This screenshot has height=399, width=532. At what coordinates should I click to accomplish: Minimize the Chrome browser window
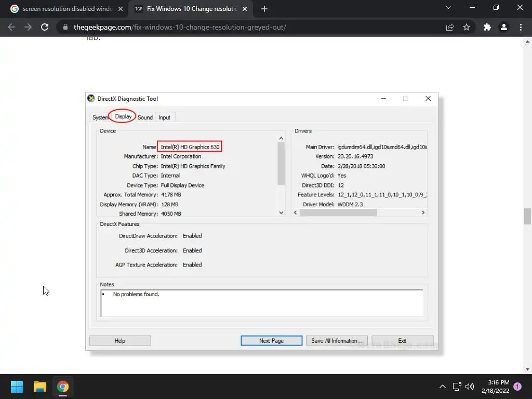tap(472, 7)
